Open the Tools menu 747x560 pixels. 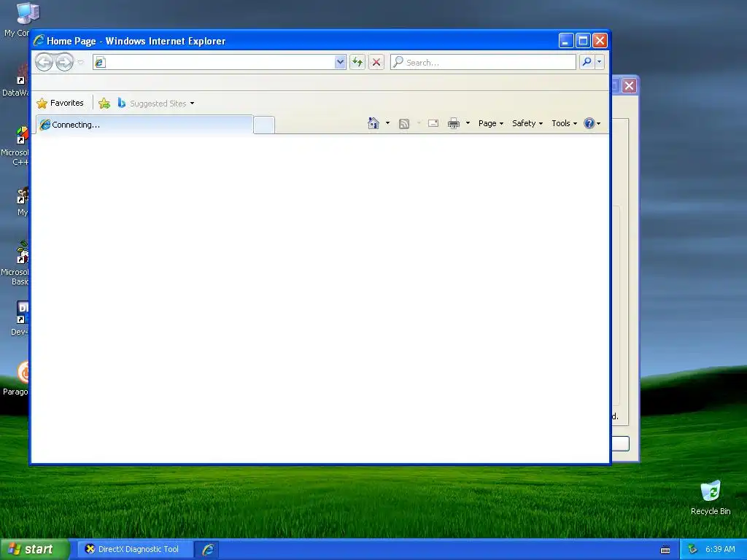click(x=564, y=123)
